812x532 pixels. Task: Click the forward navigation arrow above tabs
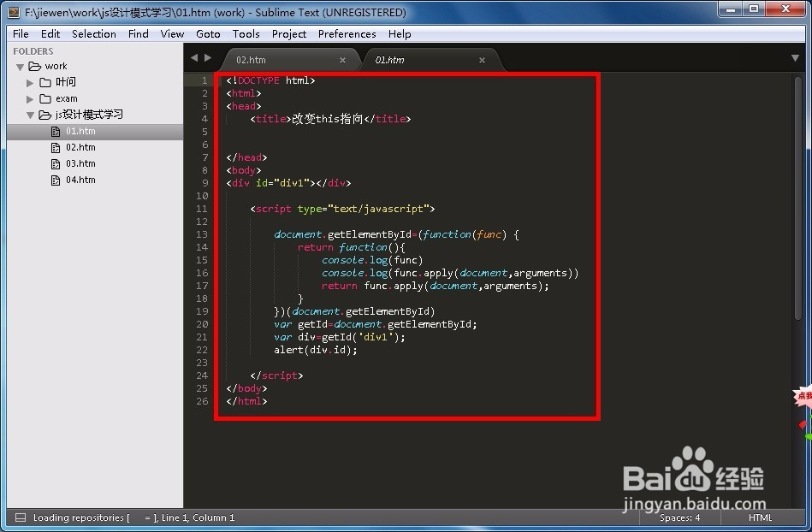point(208,59)
